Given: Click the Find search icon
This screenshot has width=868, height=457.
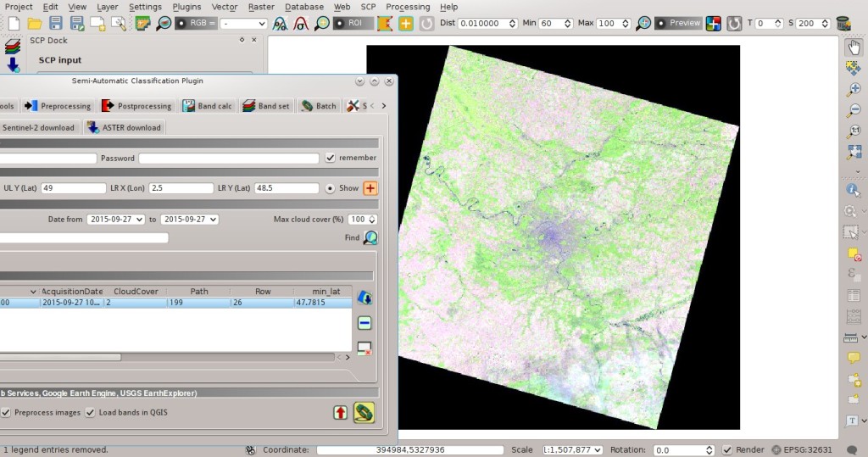Looking at the screenshot, I should click(x=370, y=237).
